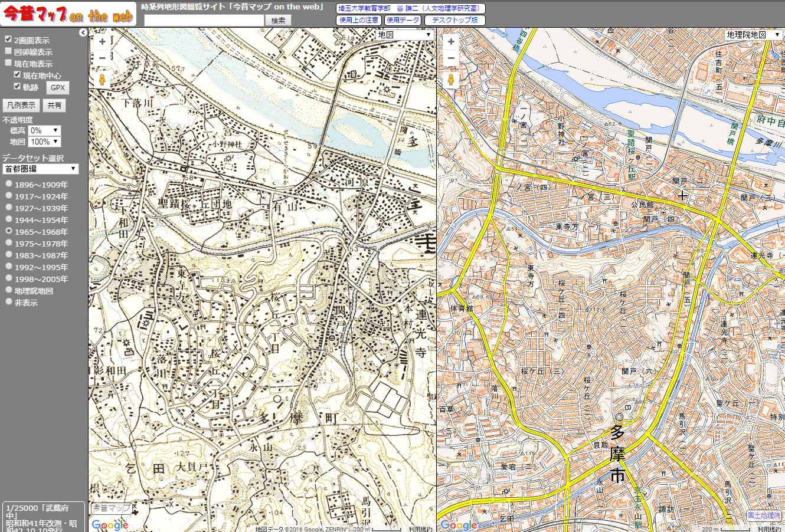Click the データセット選択 heading

(x=32, y=158)
